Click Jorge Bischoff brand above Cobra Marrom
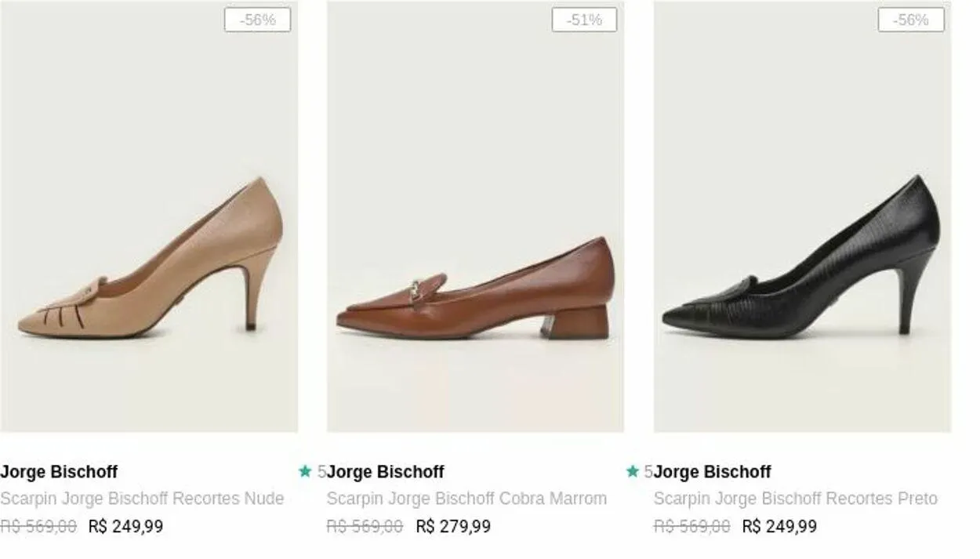The width and height of the screenshot is (980, 559). click(386, 472)
